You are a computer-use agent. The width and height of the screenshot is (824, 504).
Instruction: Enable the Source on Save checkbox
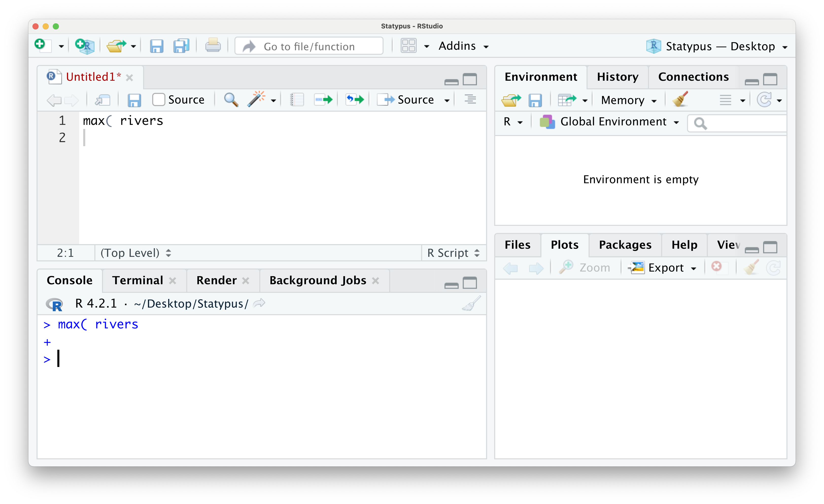coord(159,100)
